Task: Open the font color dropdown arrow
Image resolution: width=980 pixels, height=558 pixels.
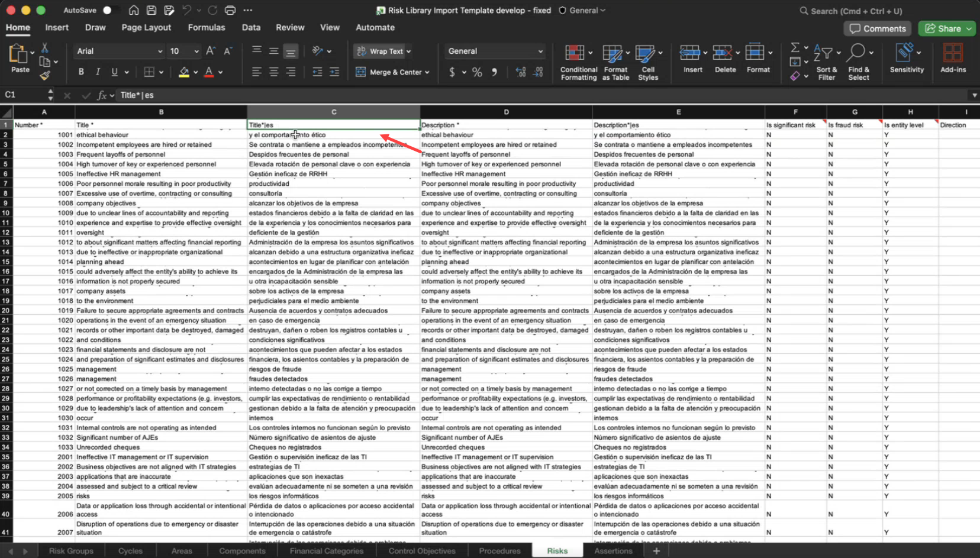Action: pos(220,72)
